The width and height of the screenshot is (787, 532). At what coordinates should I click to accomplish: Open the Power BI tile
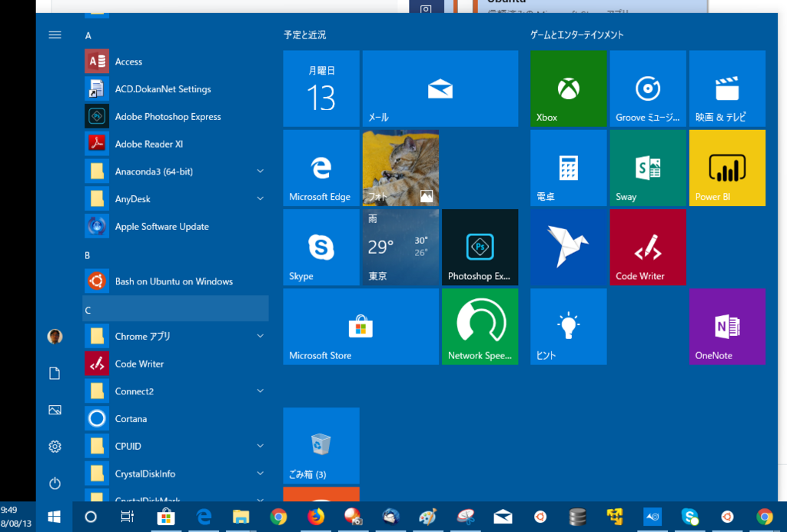[727, 168]
